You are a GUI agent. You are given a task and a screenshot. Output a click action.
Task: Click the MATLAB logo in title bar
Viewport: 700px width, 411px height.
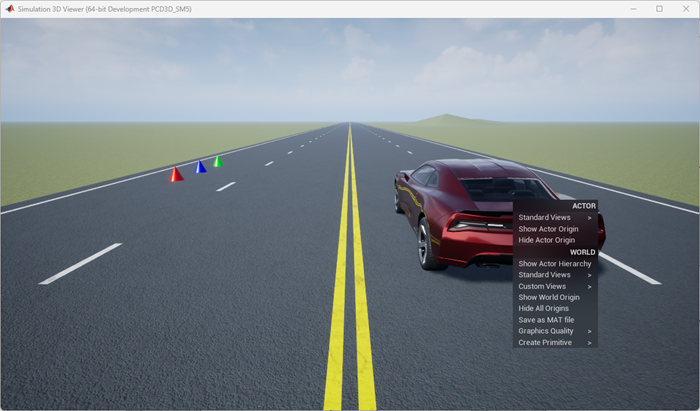click(10, 9)
